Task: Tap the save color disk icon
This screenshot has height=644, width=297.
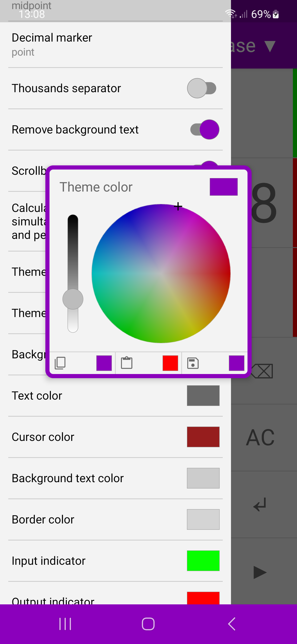Action: tap(193, 363)
